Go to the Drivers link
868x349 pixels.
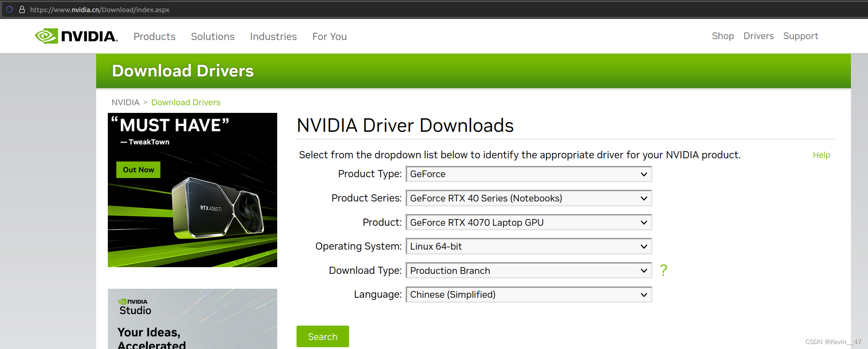coord(758,36)
